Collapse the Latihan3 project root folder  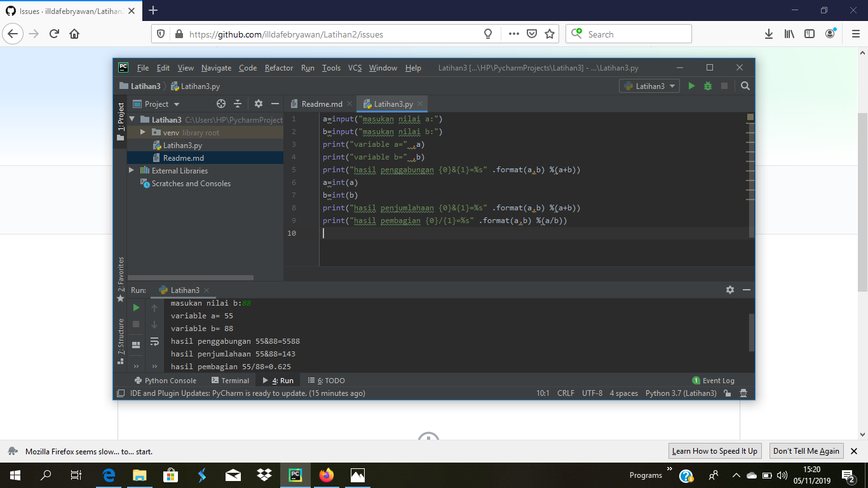tap(132, 119)
